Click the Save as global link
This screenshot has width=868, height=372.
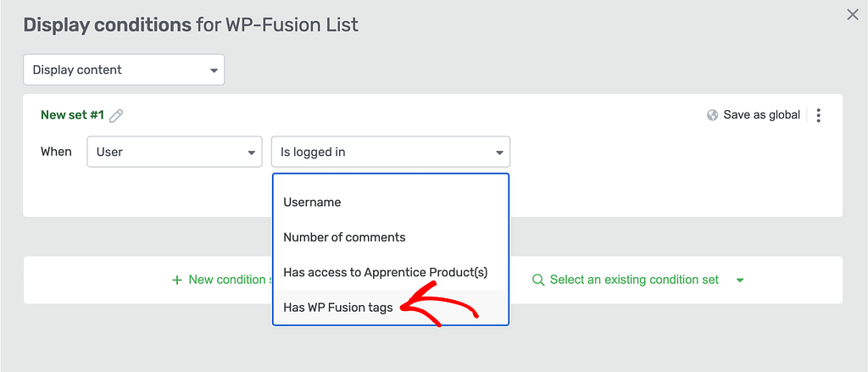click(761, 115)
